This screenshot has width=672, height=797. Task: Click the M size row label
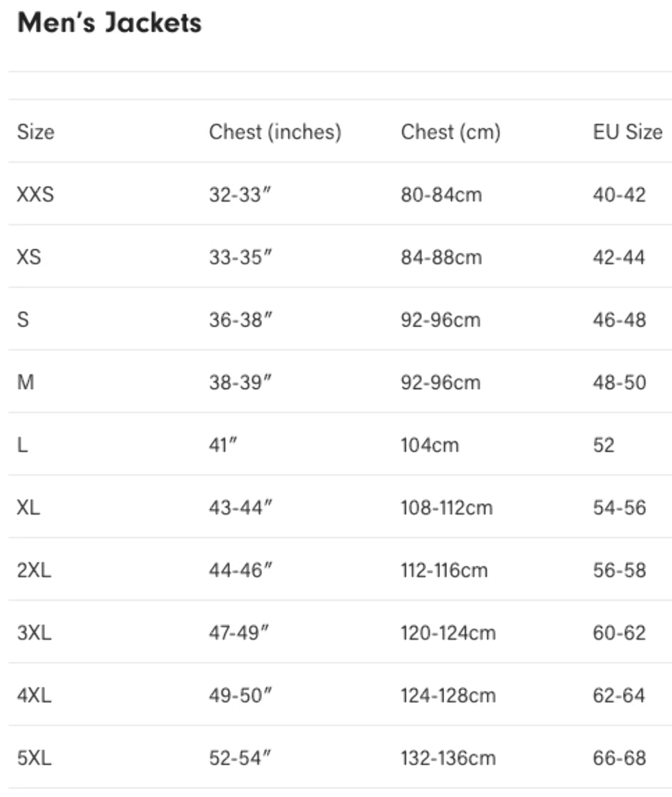[x=26, y=382]
